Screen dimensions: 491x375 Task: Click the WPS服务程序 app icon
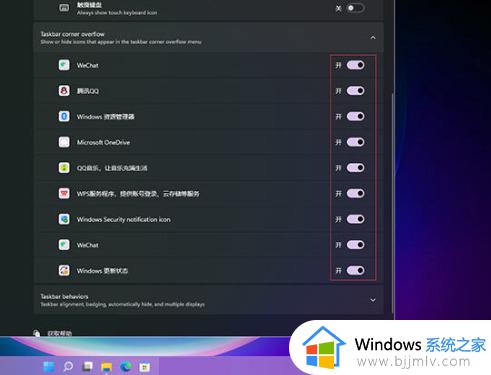(x=64, y=193)
